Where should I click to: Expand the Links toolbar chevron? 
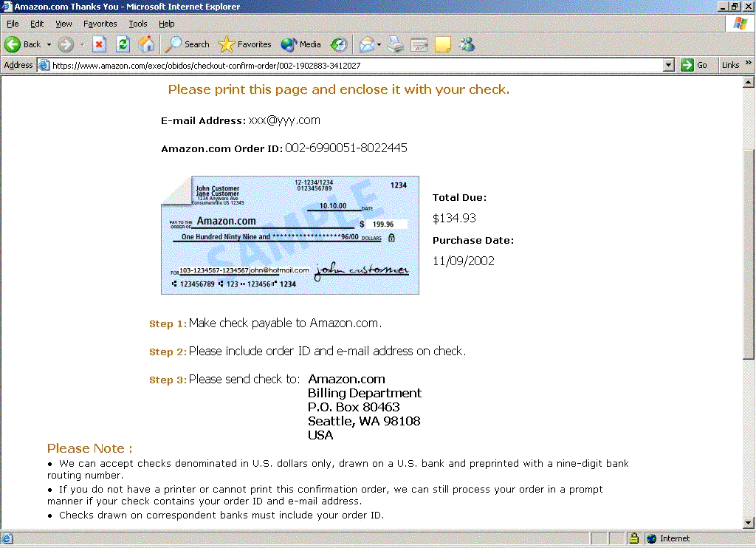pos(749,64)
